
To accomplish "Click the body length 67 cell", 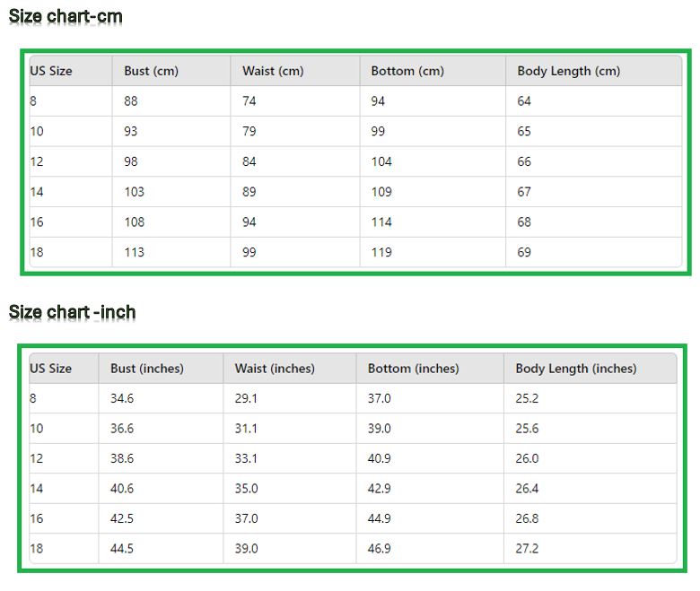I will 524,192.
